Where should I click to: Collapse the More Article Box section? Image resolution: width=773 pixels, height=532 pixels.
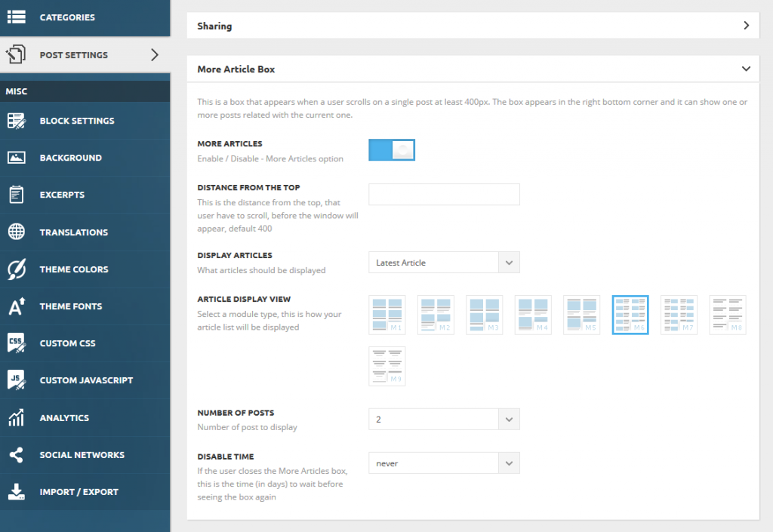coord(473,69)
